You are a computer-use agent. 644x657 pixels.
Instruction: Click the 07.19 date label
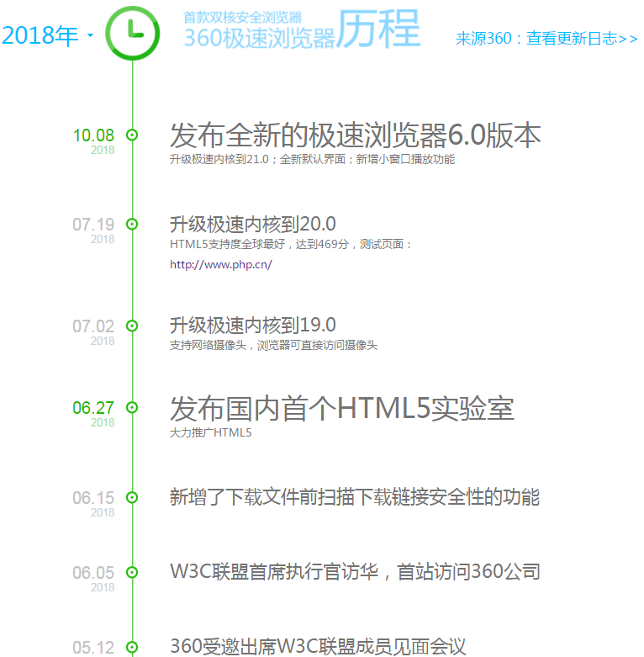click(93, 225)
